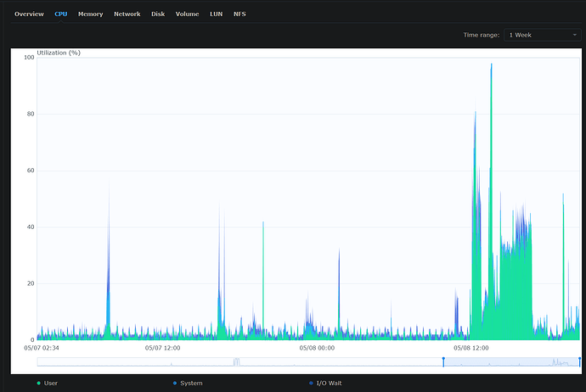Viewport: 586px width, 392px height.
Task: Click the Utilization (%) axis title
Action: [x=59, y=53]
